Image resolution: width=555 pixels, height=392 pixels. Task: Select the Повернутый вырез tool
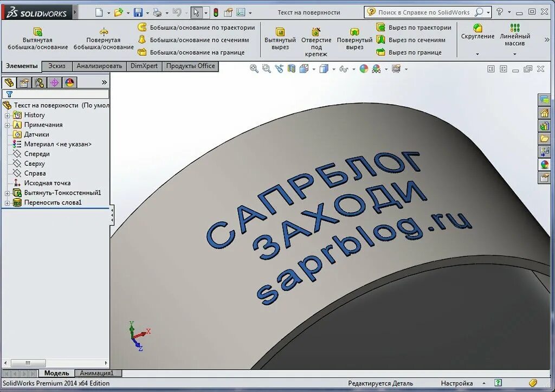click(x=354, y=39)
